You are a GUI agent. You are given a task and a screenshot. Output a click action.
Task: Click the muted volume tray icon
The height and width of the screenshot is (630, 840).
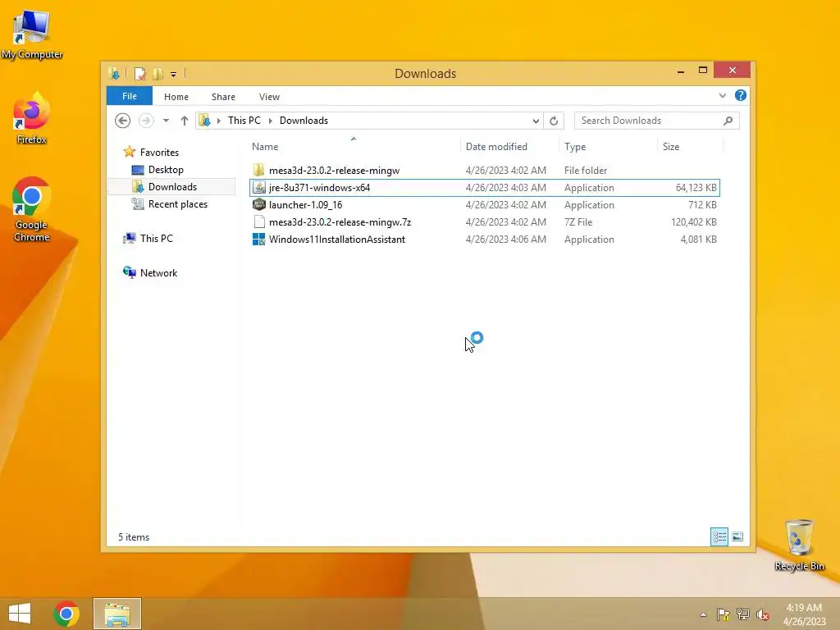[x=763, y=614]
